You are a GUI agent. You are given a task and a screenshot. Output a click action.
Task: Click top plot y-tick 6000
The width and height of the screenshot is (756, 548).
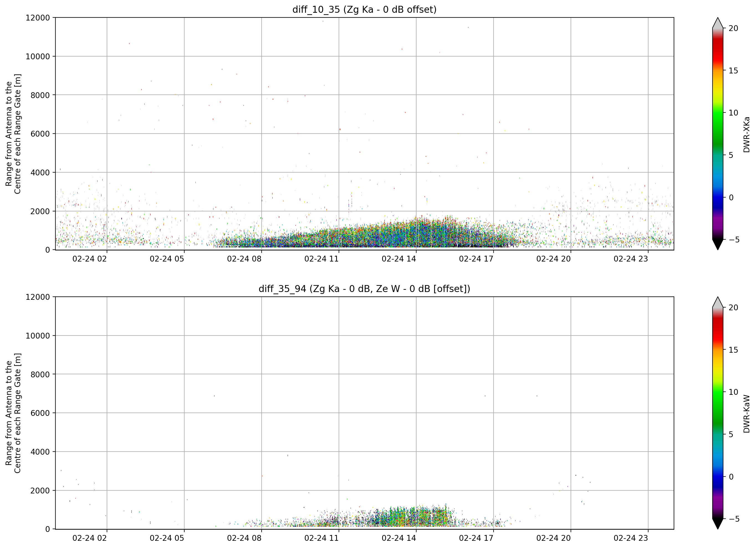40,134
